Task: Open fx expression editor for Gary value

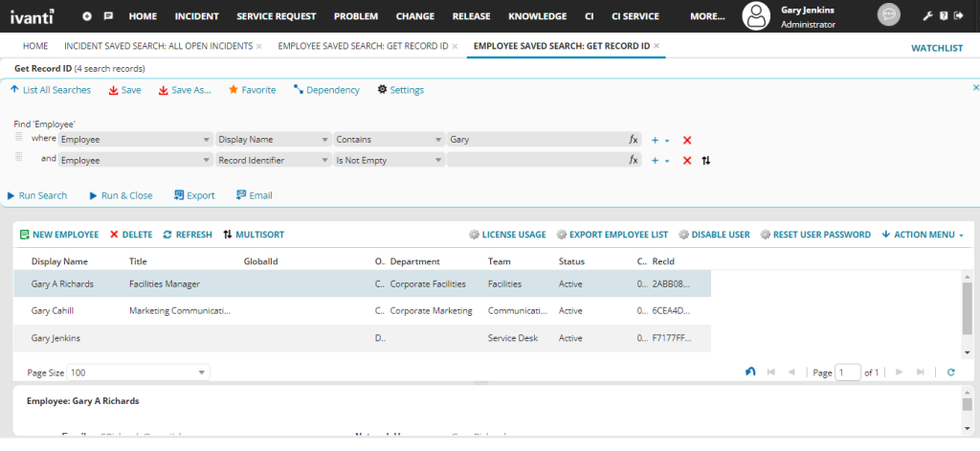Action: coord(634,140)
